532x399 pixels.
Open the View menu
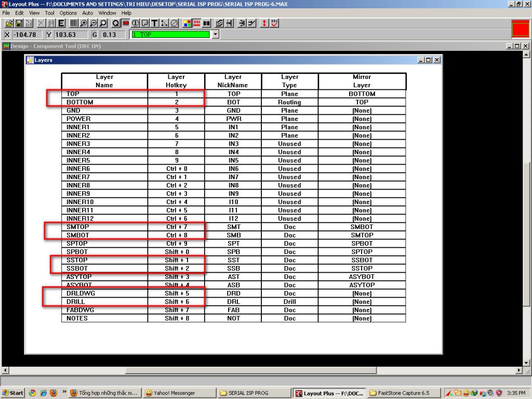(x=34, y=13)
